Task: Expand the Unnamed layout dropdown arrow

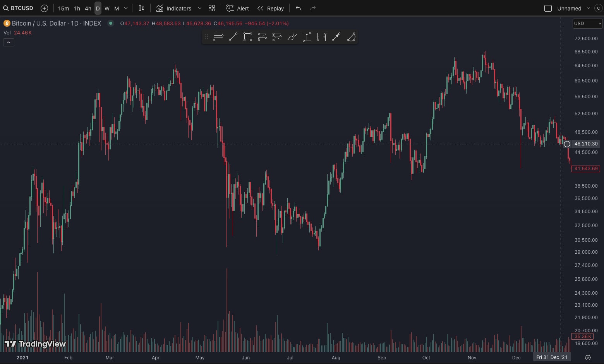Action: [589, 8]
